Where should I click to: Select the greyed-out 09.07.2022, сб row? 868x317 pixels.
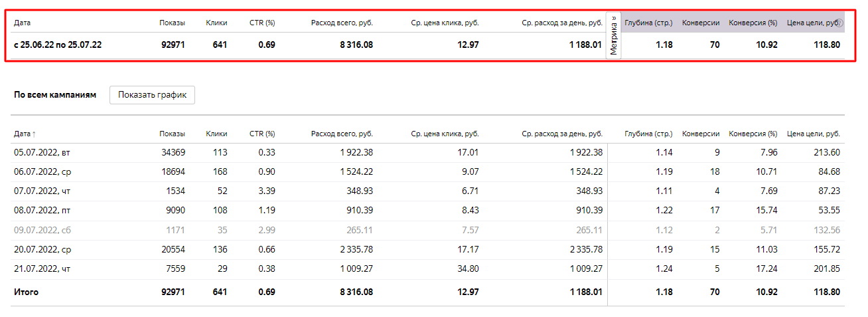click(x=427, y=230)
